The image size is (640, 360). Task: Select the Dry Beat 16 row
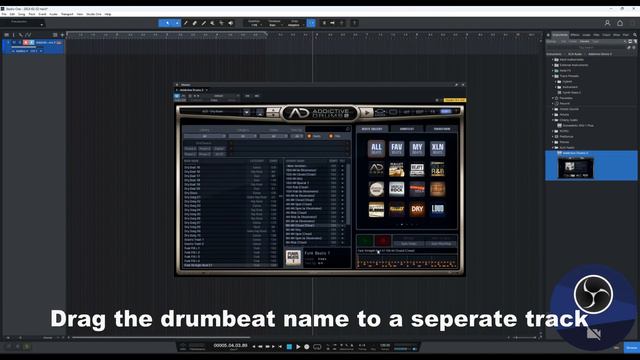[231, 167]
